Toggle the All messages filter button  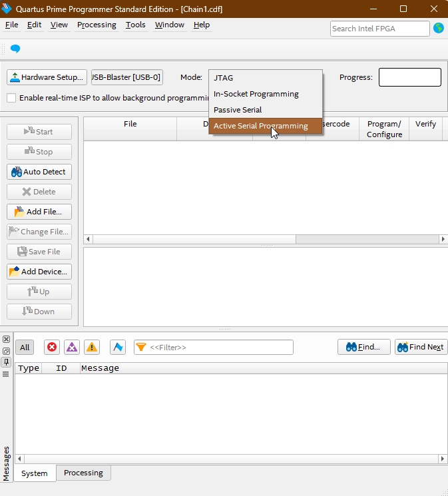(x=25, y=347)
